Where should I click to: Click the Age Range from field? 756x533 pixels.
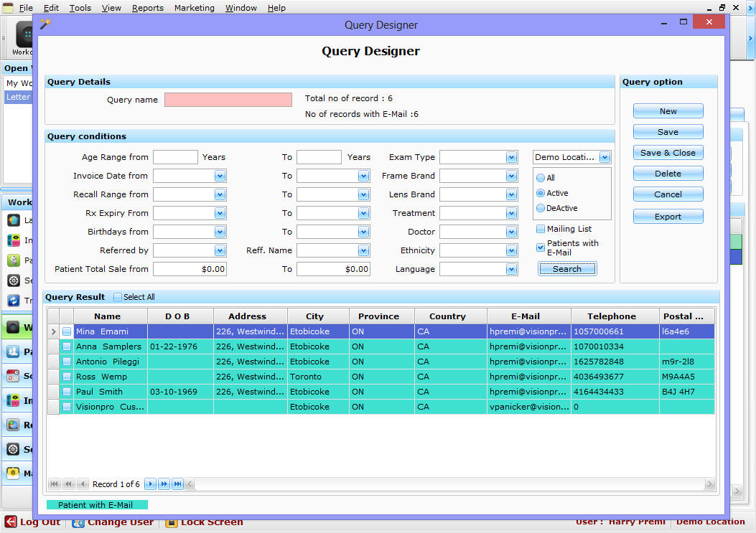[175, 157]
